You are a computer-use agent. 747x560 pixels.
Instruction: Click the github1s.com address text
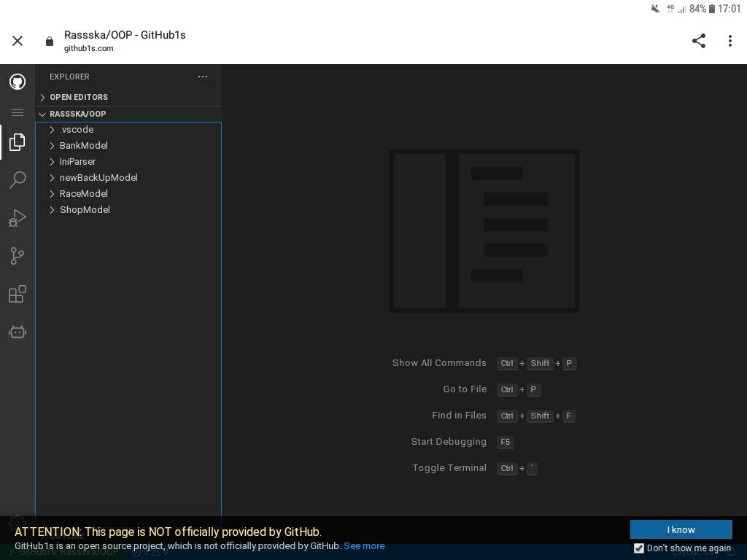[88, 48]
